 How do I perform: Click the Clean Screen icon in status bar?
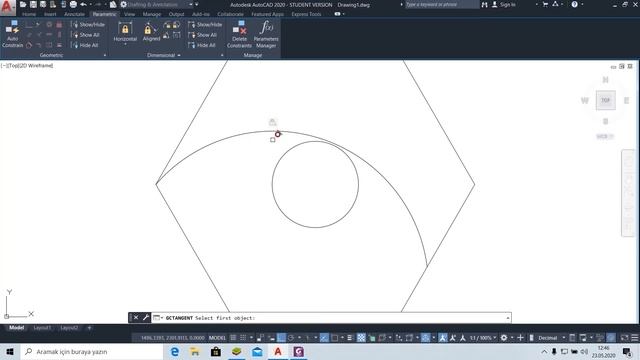(x=624, y=338)
